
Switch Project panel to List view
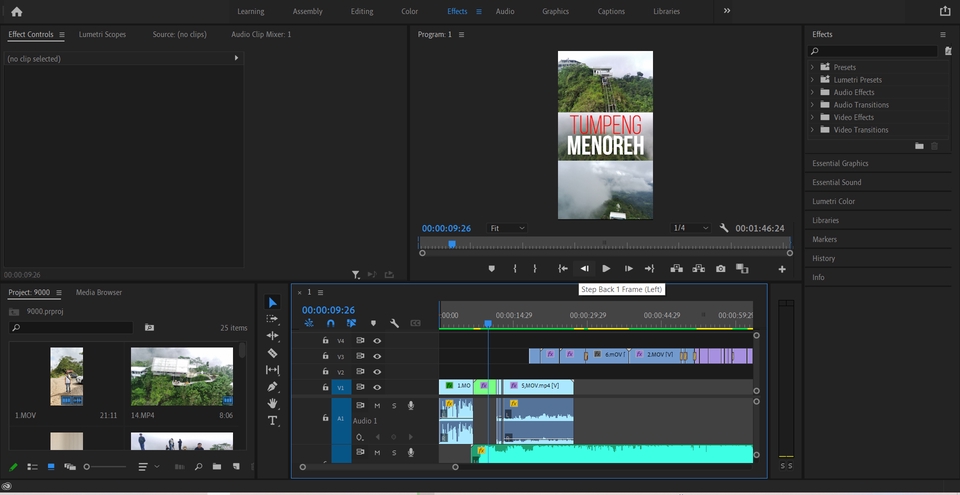(x=32, y=467)
